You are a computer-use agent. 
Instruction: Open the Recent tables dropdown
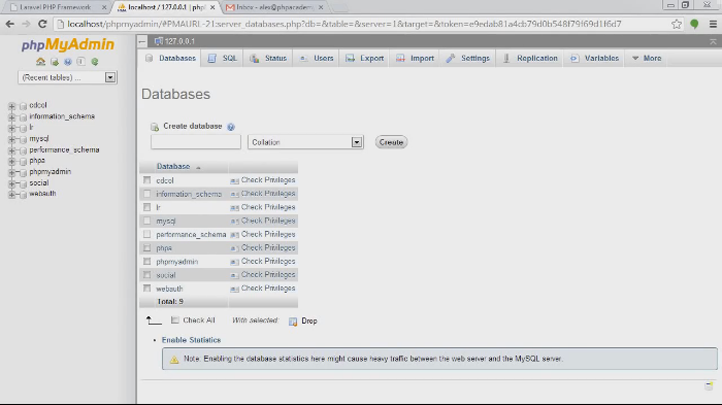coord(68,77)
